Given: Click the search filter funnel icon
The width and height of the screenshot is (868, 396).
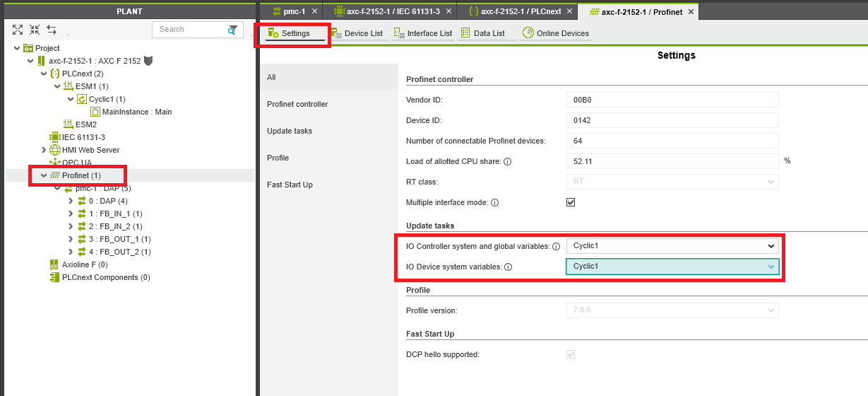Looking at the screenshot, I should click(232, 30).
